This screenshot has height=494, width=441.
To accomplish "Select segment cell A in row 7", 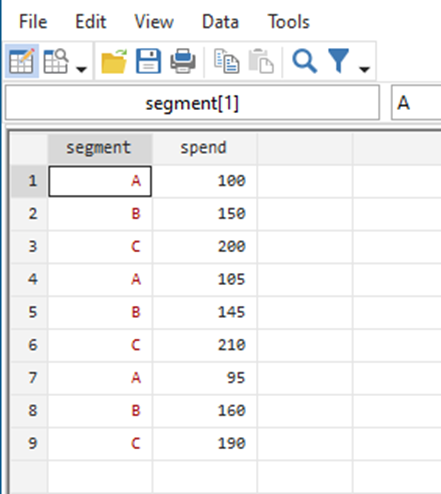I will click(x=100, y=378).
